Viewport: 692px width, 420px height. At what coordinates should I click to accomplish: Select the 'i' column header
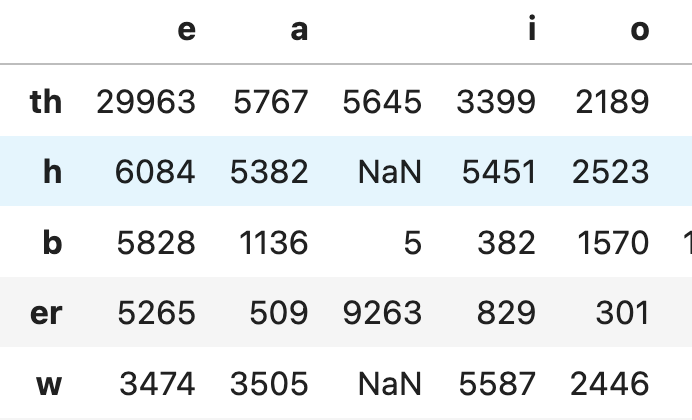point(531,30)
